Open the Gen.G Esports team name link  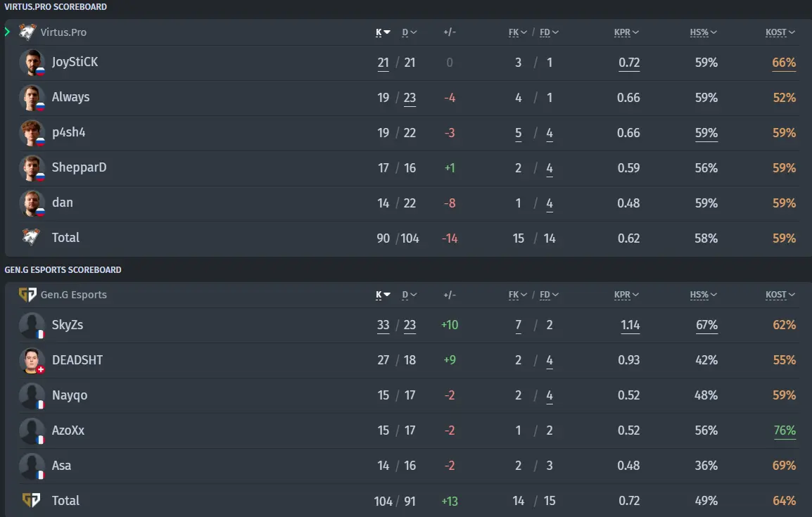click(74, 295)
